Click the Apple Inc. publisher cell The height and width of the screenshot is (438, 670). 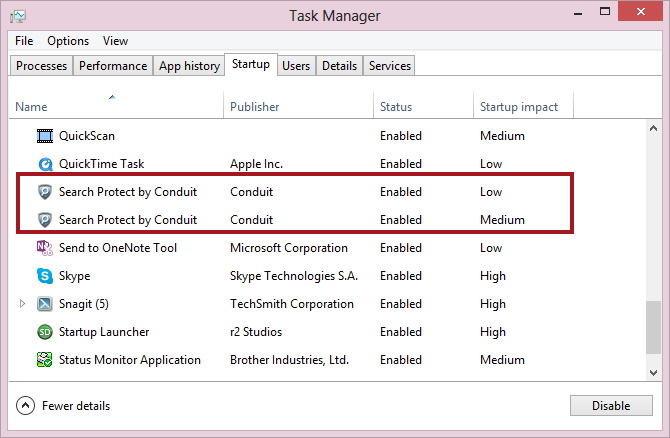256,164
